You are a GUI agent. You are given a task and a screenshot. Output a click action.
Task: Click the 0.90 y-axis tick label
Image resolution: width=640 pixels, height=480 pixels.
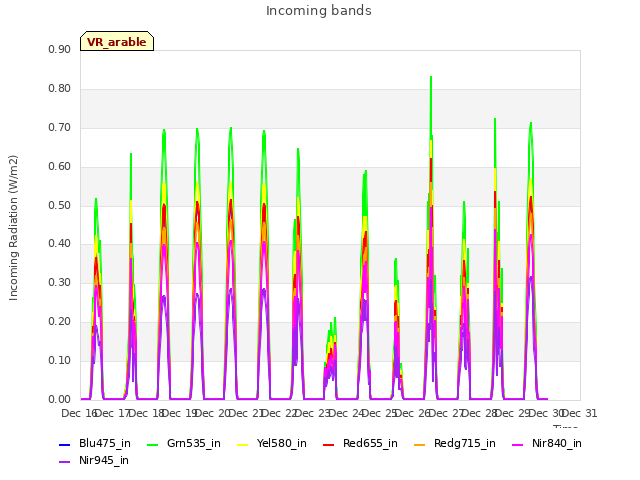pyautogui.click(x=60, y=49)
